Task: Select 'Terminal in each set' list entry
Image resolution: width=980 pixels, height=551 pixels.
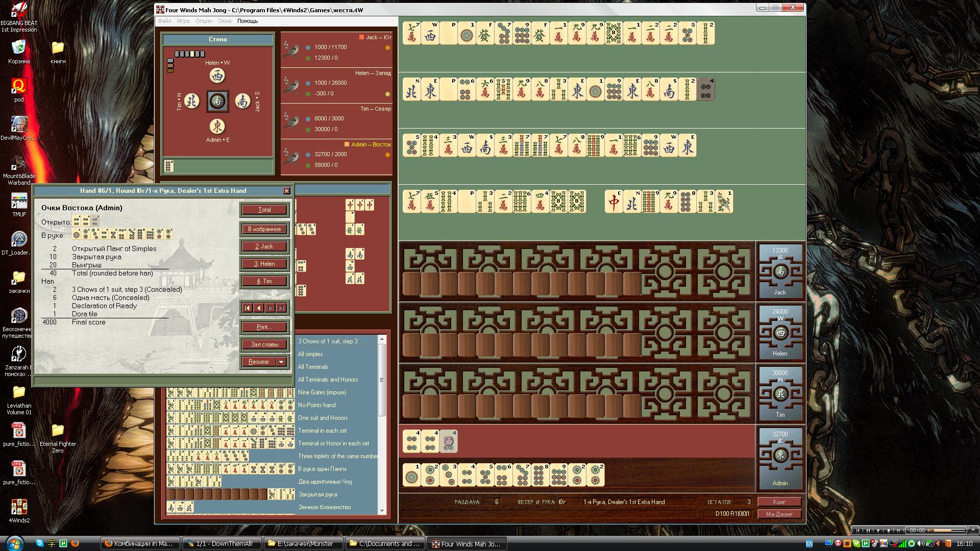Action: point(322,431)
